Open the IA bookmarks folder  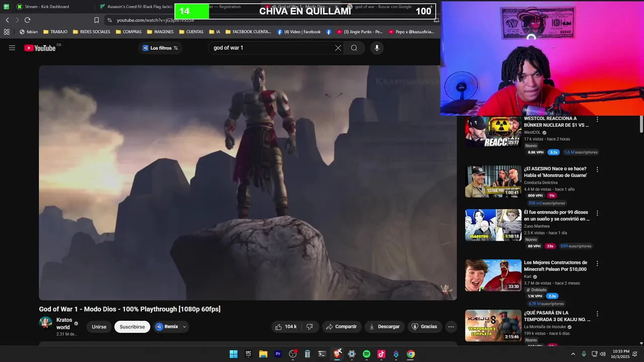tap(214, 32)
